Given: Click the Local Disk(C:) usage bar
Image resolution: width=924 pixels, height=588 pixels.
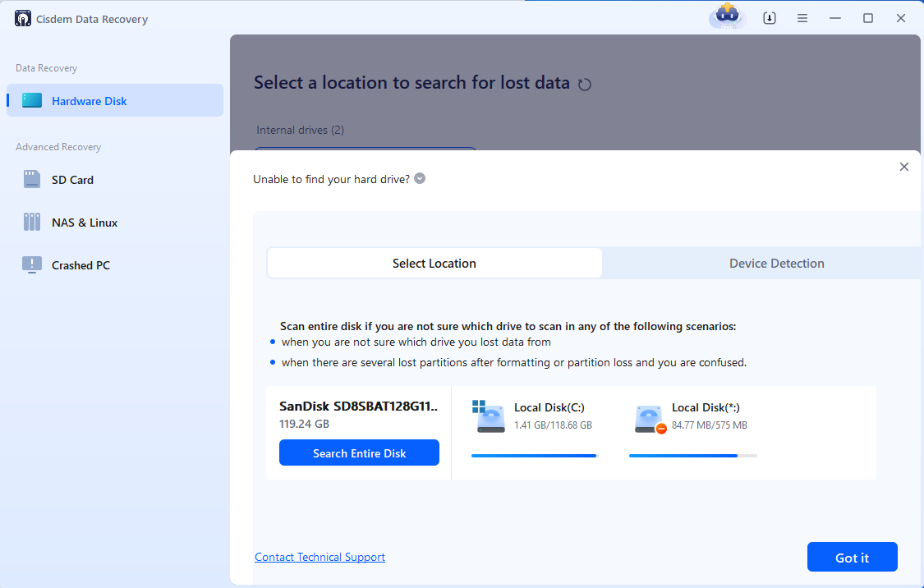Looking at the screenshot, I should [x=535, y=455].
